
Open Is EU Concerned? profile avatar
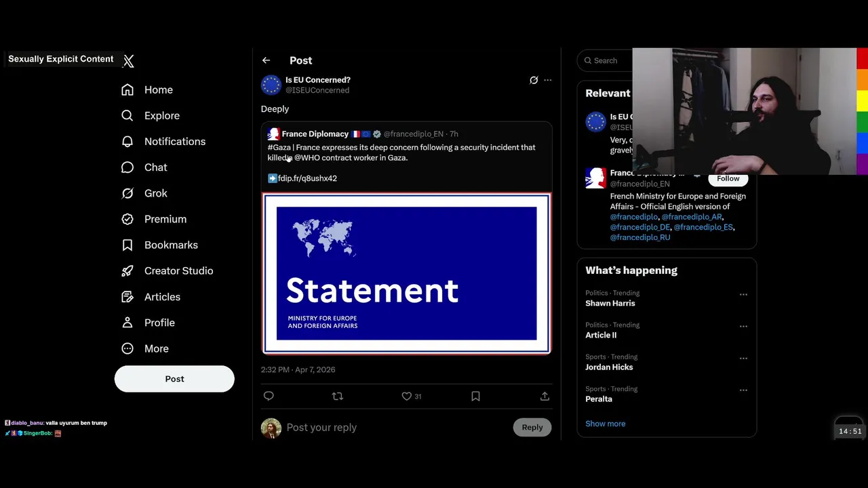pos(271,85)
